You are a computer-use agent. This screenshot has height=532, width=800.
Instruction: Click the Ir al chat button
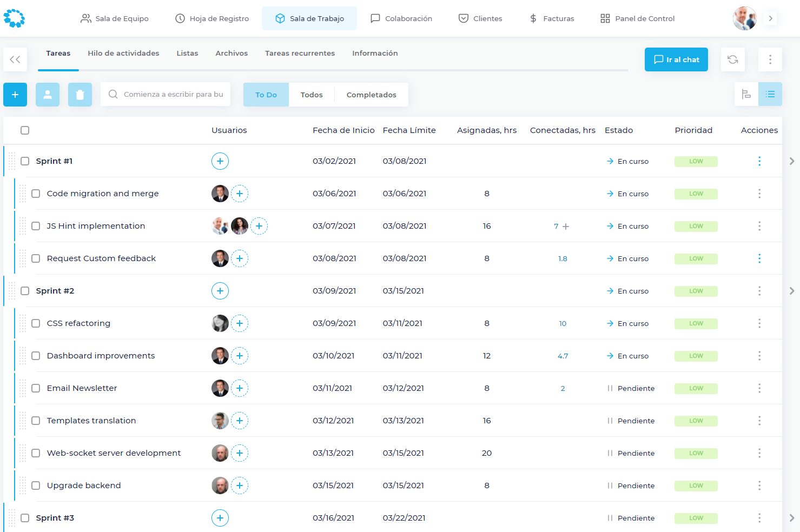(x=676, y=59)
